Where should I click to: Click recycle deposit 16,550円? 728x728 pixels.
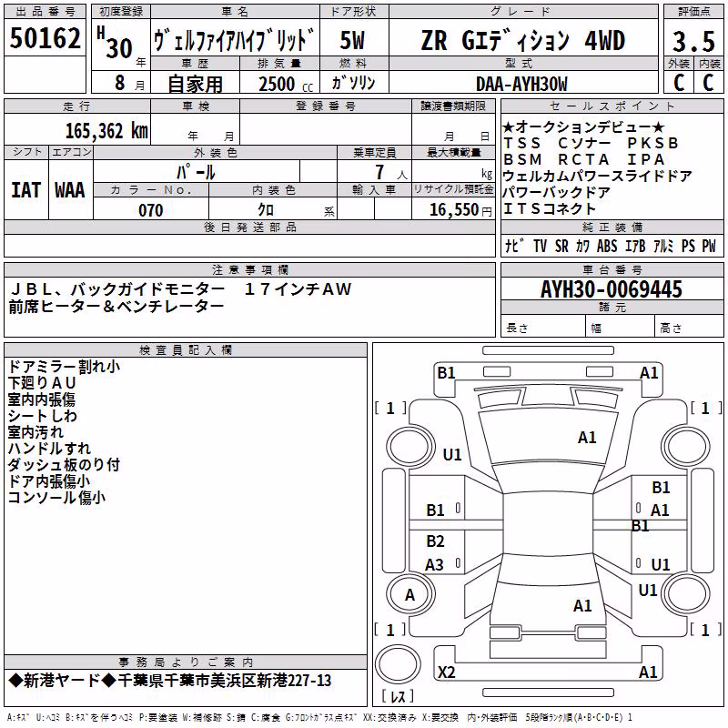tap(460, 210)
